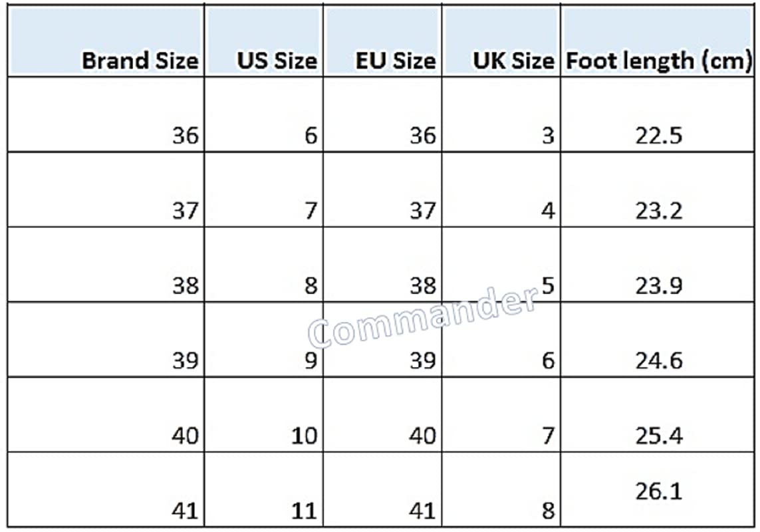Select the 22.5 foot length cell
The height and width of the screenshot is (532, 760).
[658, 136]
